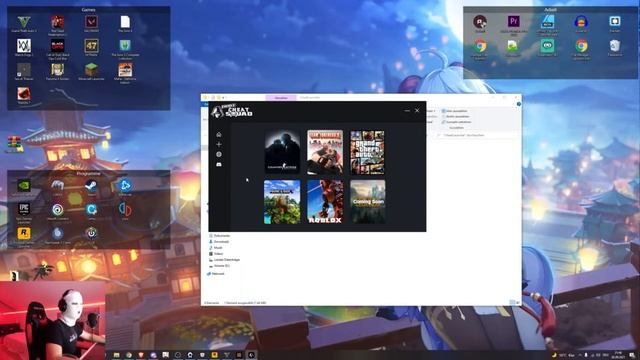Open the Valorant desktop shortcut
Image resolution: width=640 pixels, height=360 pixels.
click(x=91, y=24)
